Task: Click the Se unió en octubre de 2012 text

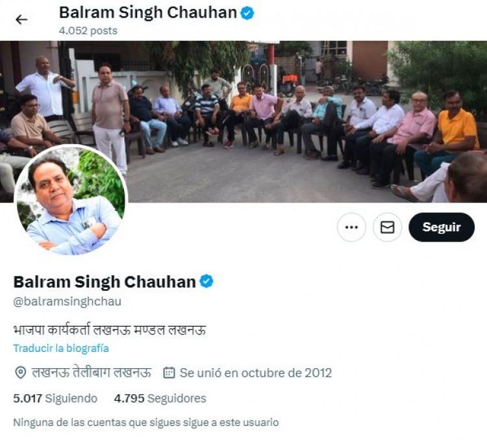Action: [256, 373]
